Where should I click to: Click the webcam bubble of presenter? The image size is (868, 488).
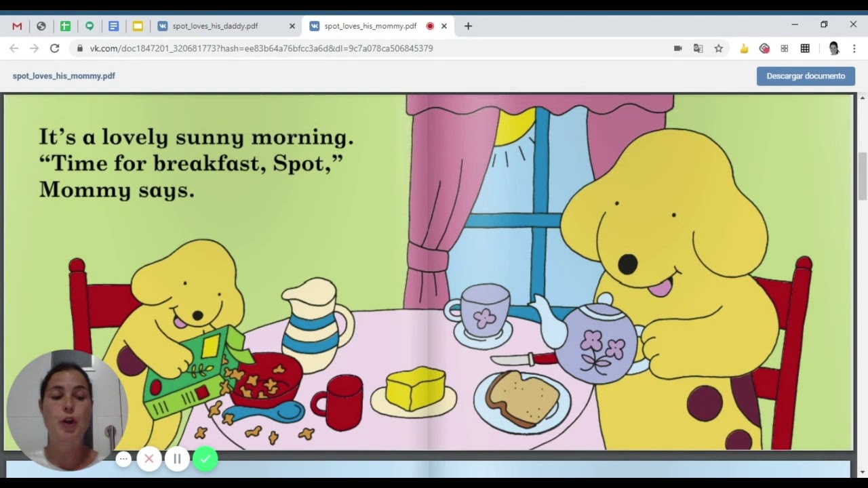[66, 409]
